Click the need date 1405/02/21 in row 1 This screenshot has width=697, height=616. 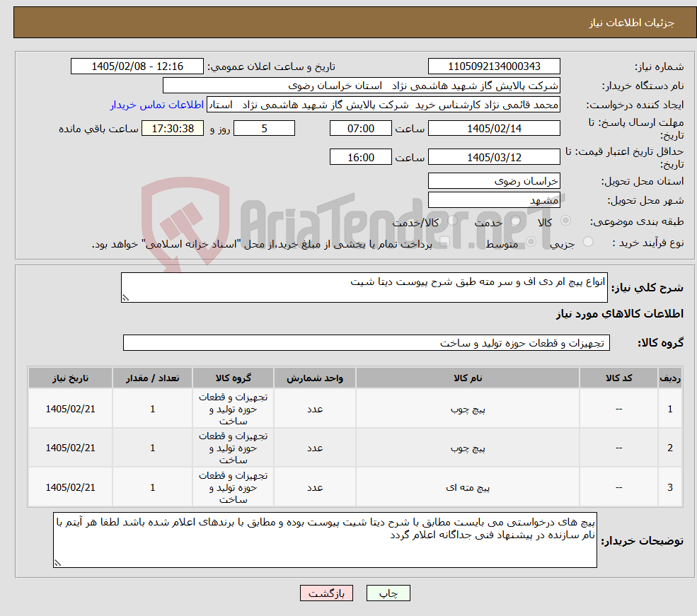click(x=70, y=409)
